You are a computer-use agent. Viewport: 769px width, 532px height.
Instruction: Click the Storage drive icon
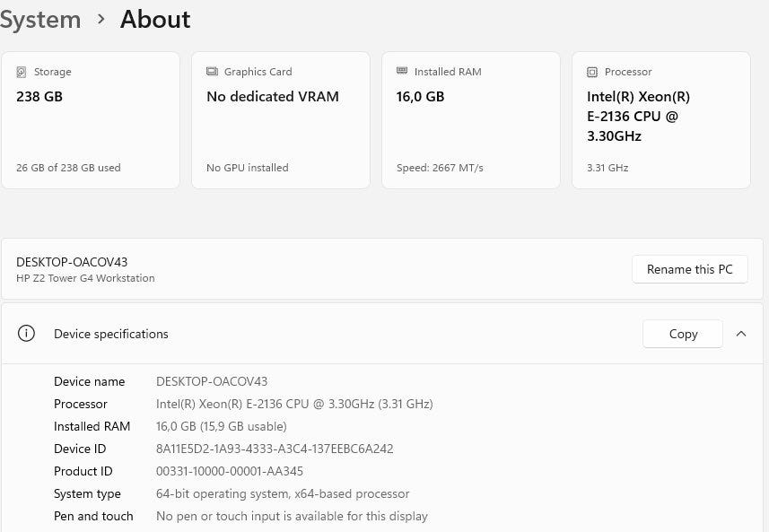[22, 72]
